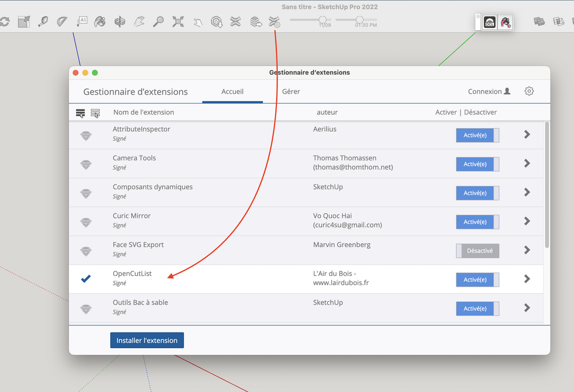The image size is (574, 392).
Task: Switch to the Gérer tab
Action: click(291, 91)
